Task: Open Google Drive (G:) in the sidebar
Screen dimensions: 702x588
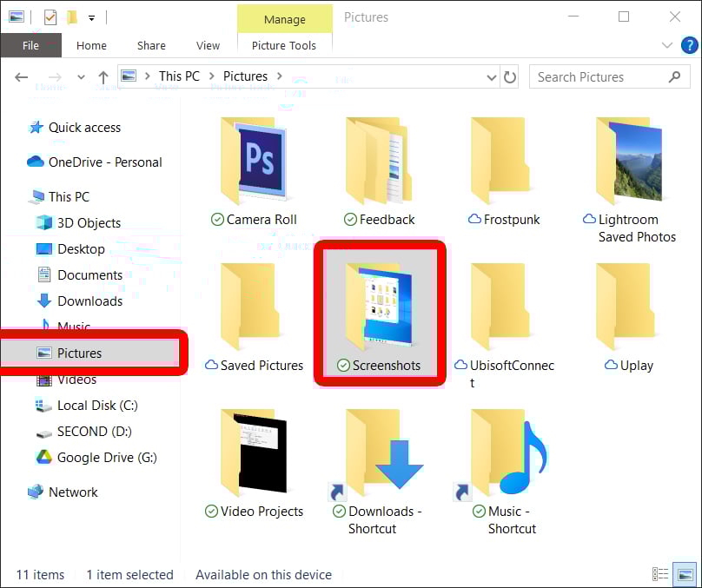Action: (x=95, y=457)
